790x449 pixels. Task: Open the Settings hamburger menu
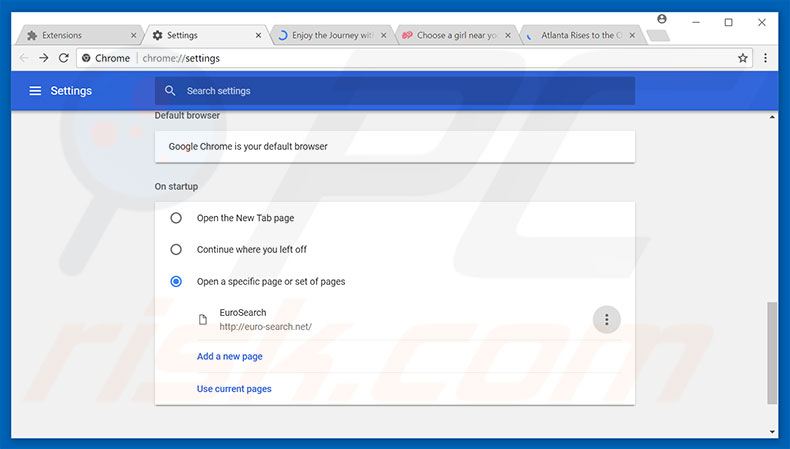pos(35,91)
